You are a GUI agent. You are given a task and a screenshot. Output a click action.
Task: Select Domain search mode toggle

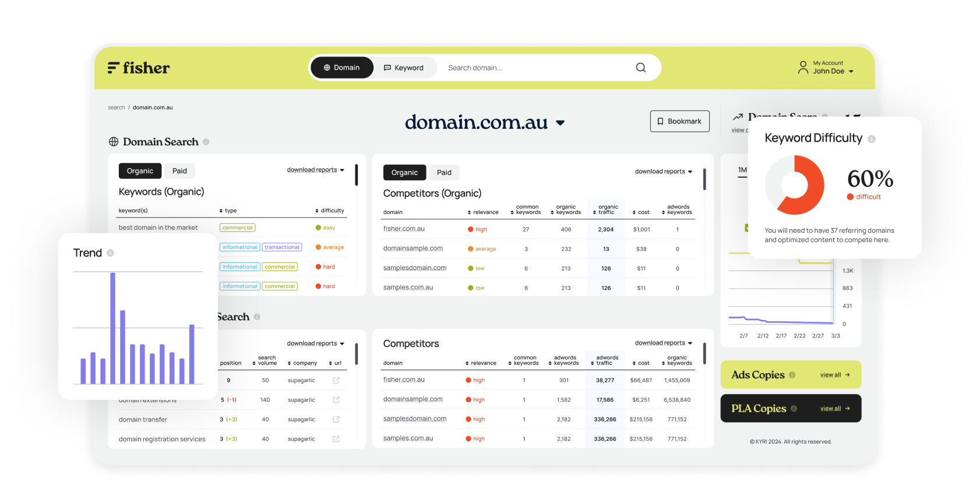coord(342,68)
